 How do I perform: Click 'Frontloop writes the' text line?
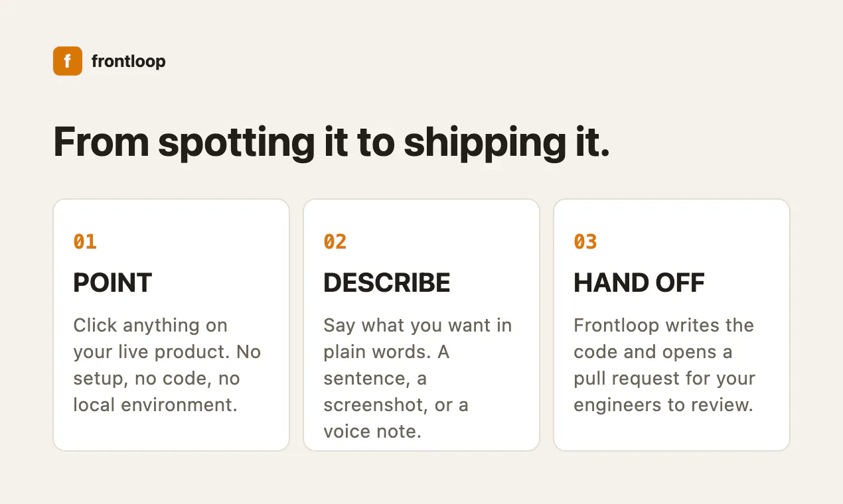[x=664, y=326]
